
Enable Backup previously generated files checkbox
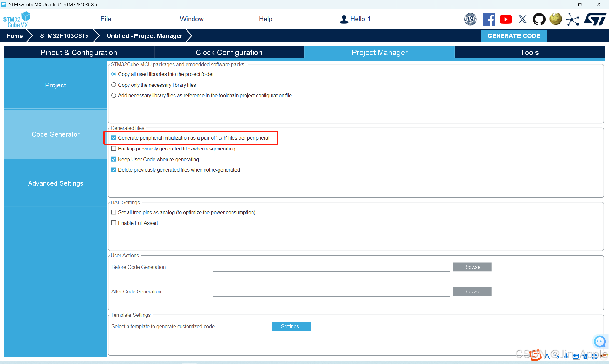[x=114, y=149]
